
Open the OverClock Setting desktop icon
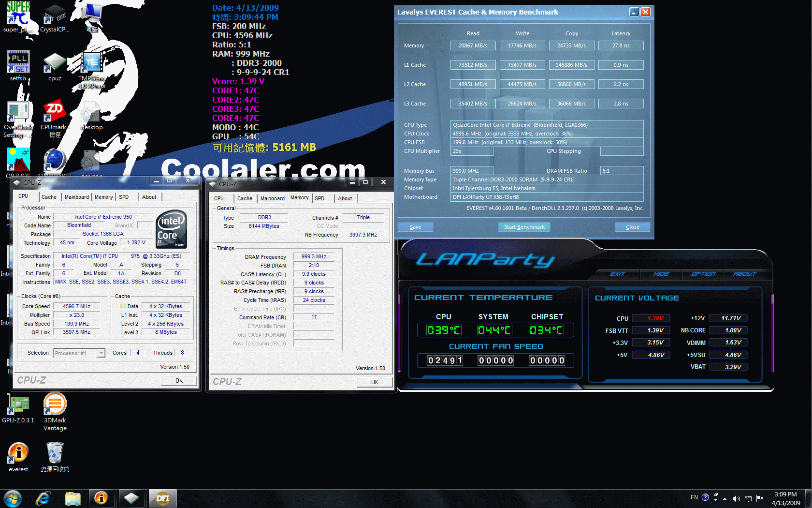18,119
